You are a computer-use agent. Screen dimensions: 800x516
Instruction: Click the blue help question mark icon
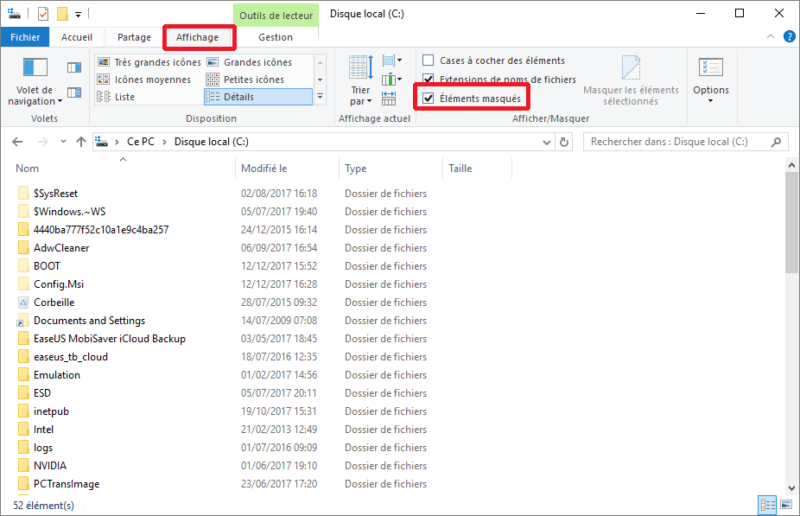tap(786, 38)
